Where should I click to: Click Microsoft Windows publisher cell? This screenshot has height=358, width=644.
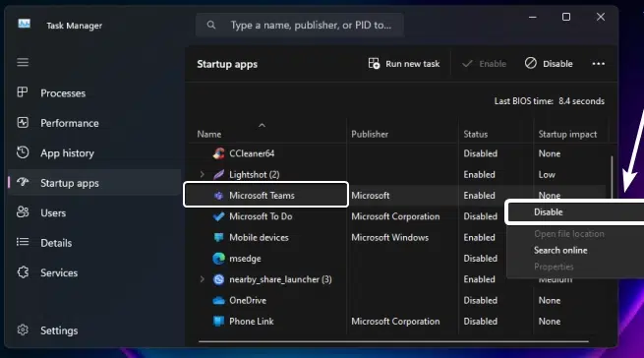tap(389, 238)
